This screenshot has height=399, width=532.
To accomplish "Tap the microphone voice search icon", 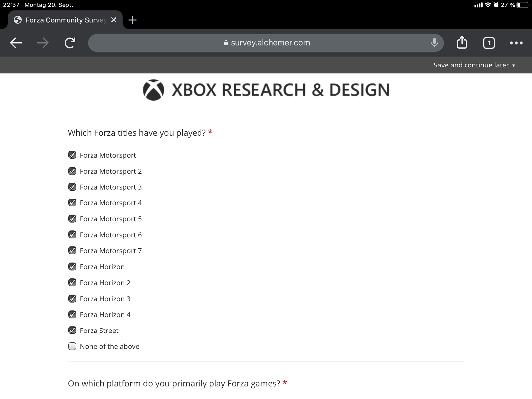I will [x=434, y=43].
